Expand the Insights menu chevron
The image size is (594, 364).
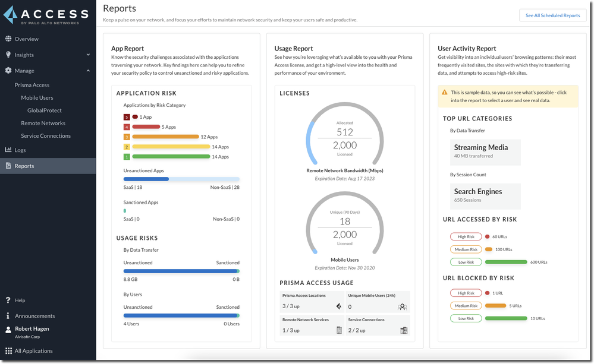point(88,55)
